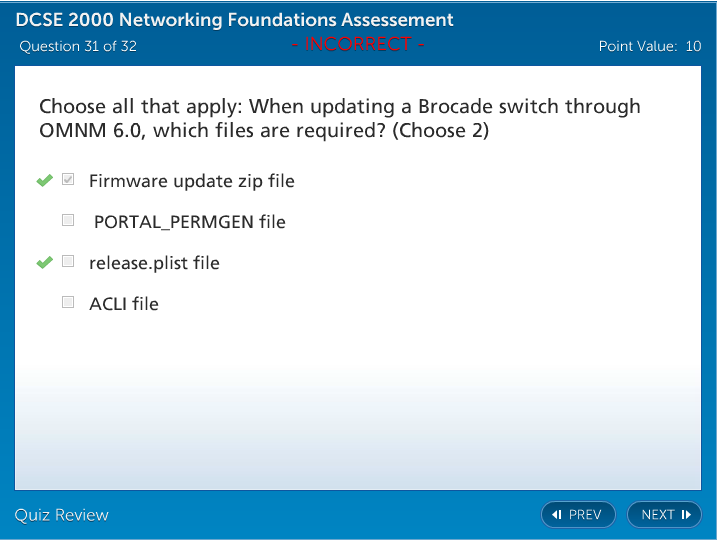Click the question text about Brocade switch
Viewport: 717px width, 540px height.
[340, 118]
